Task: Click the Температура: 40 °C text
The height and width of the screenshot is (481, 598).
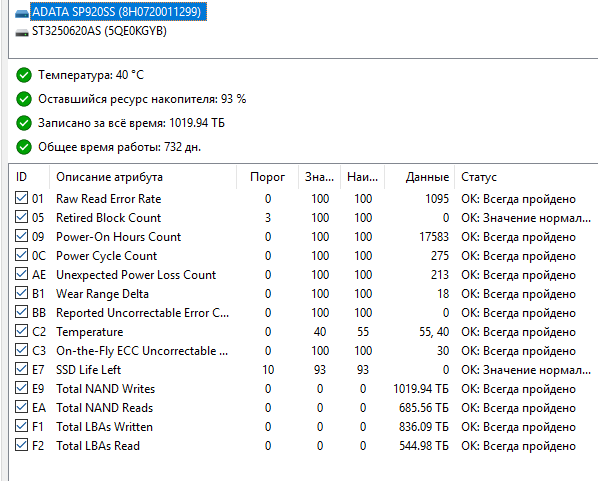Action: pos(91,75)
